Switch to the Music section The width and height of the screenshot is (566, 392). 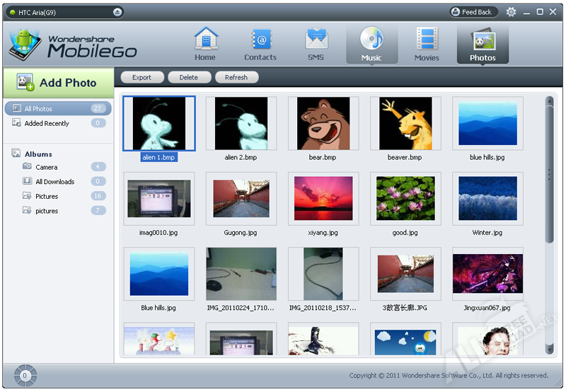click(371, 44)
